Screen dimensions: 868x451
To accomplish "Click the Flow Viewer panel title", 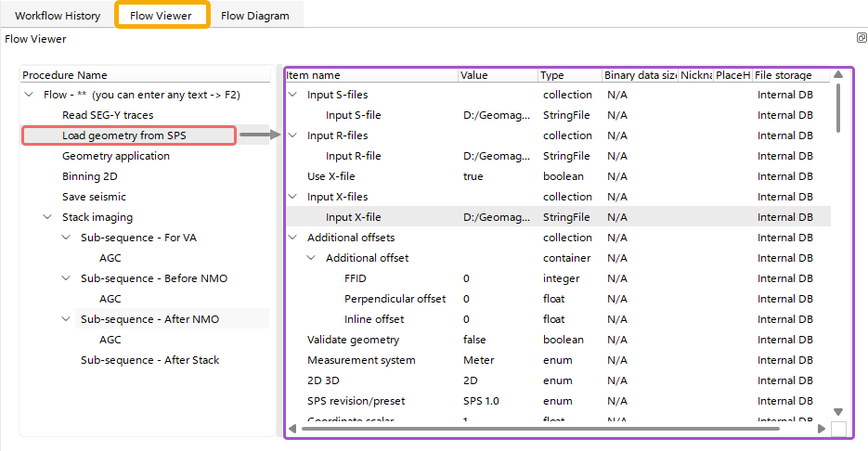I will tap(35, 39).
